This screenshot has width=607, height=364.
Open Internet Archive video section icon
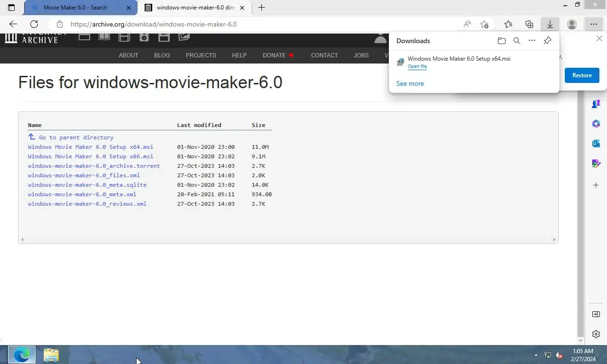(x=124, y=36)
